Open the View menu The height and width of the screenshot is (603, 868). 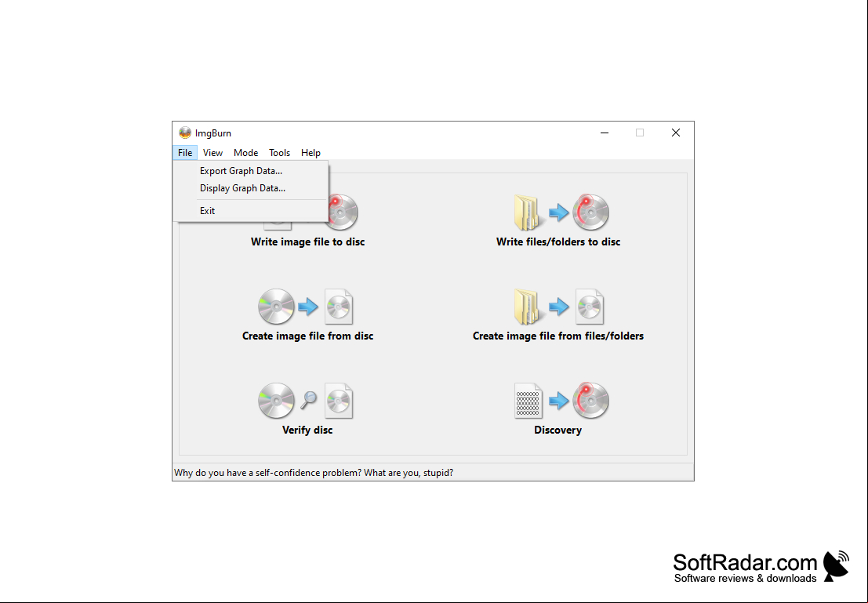[x=212, y=153]
